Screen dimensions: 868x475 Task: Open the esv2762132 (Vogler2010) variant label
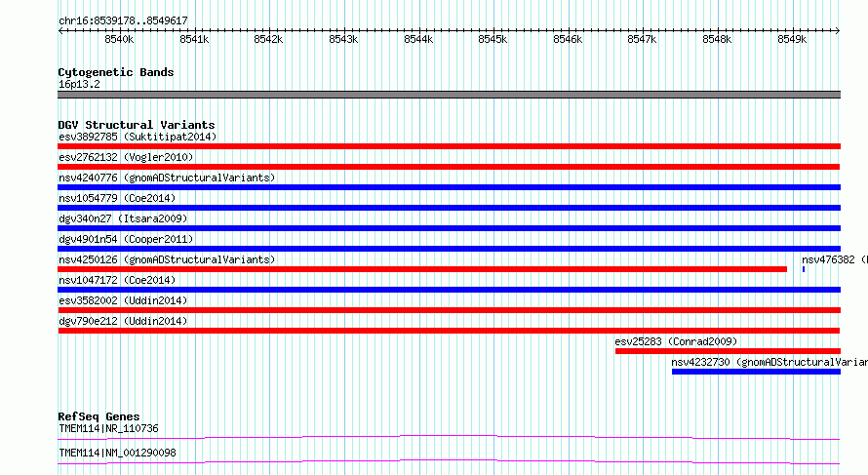coord(126,157)
